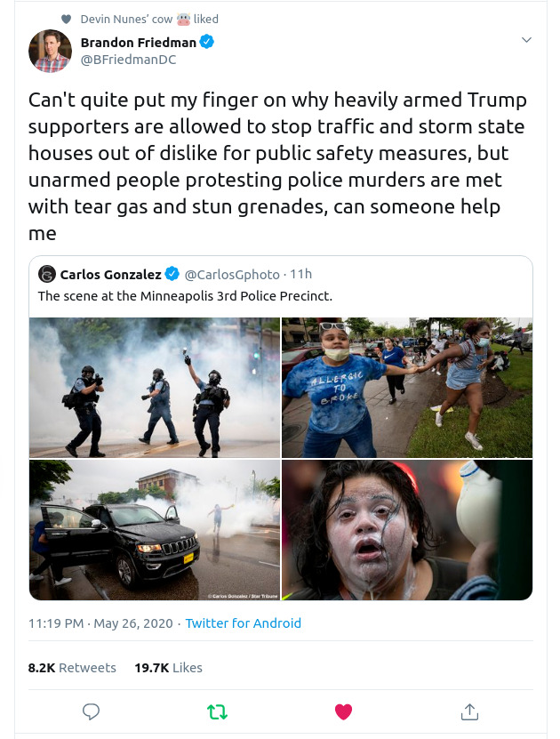Unlike the tweet with the red heart
Image resolution: width=560 pixels, height=739 pixels.
[343, 711]
